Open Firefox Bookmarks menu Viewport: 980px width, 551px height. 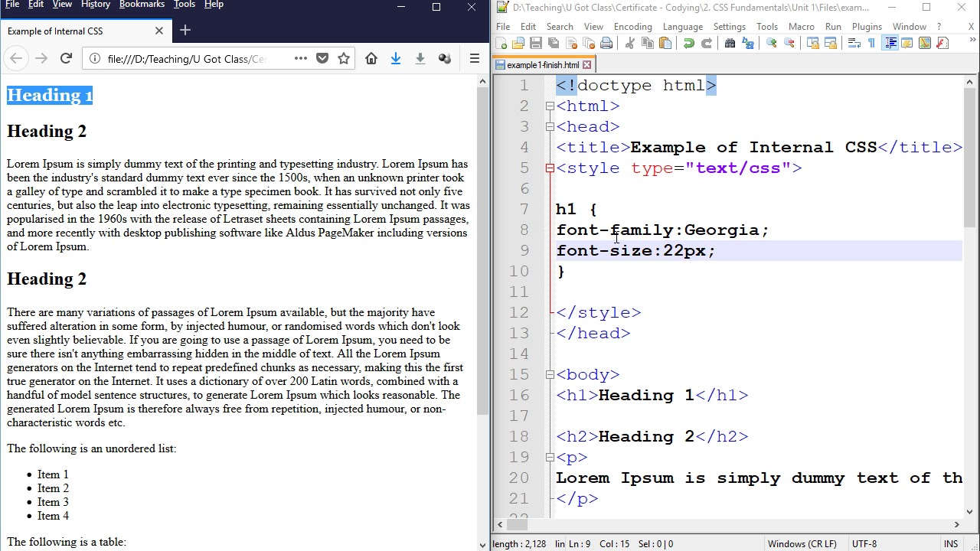[x=142, y=5]
